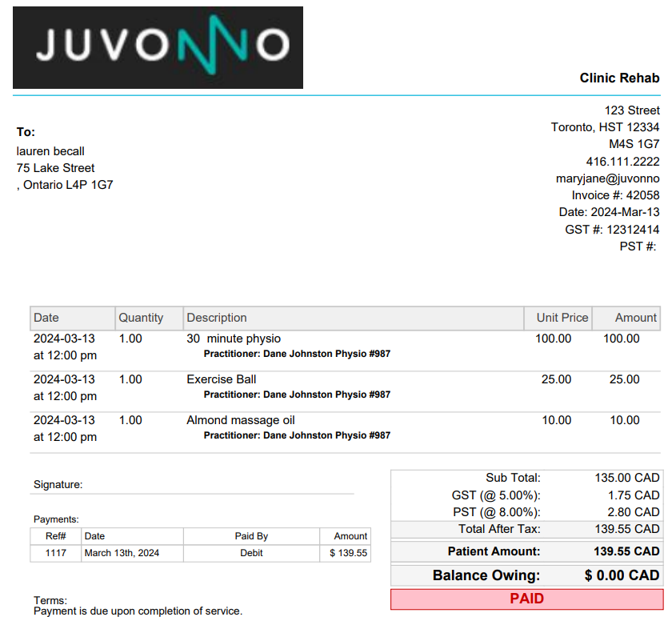Viewport: 672px width, 617px height.
Task: Click the Juvonno logo image
Action: coord(158,47)
